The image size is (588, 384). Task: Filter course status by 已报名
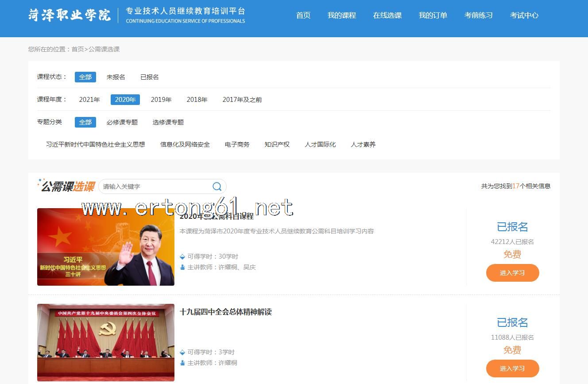[x=150, y=77]
